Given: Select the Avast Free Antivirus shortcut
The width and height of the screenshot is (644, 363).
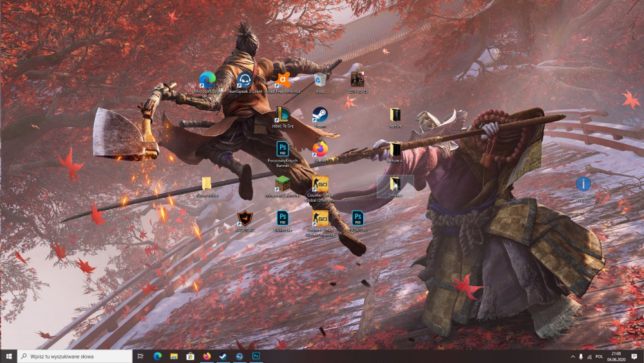Looking at the screenshot, I should point(283,82).
